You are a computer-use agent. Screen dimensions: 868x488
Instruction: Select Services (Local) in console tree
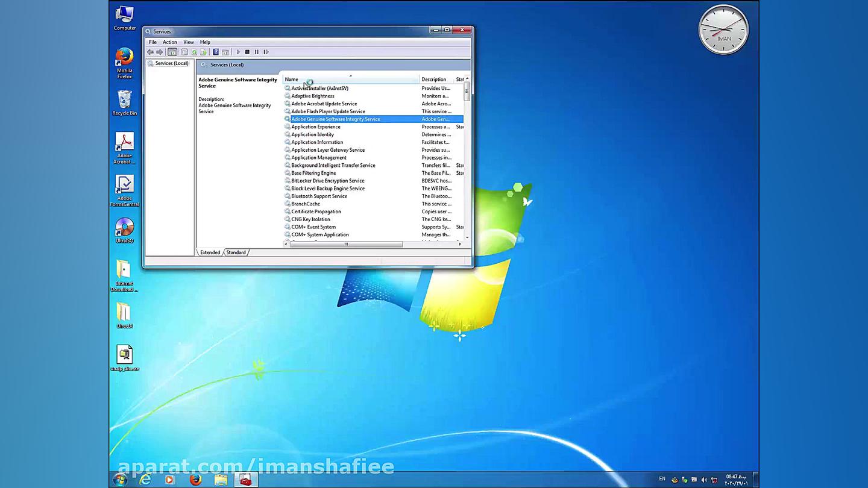[x=171, y=63]
